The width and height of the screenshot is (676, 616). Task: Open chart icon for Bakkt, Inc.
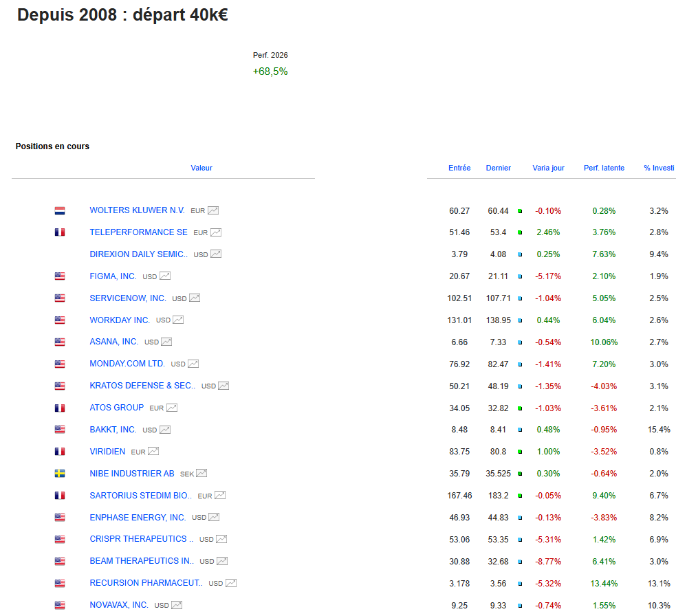[x=164, y=430]
